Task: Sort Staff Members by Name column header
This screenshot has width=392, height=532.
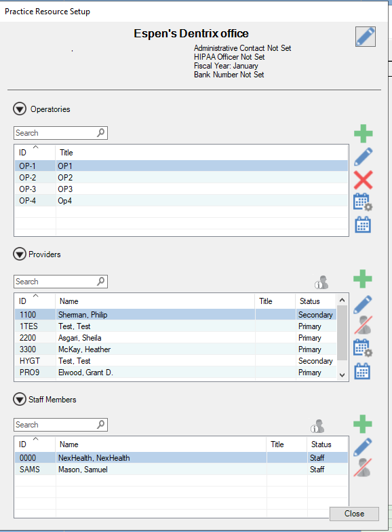Action: coord(161,444)
